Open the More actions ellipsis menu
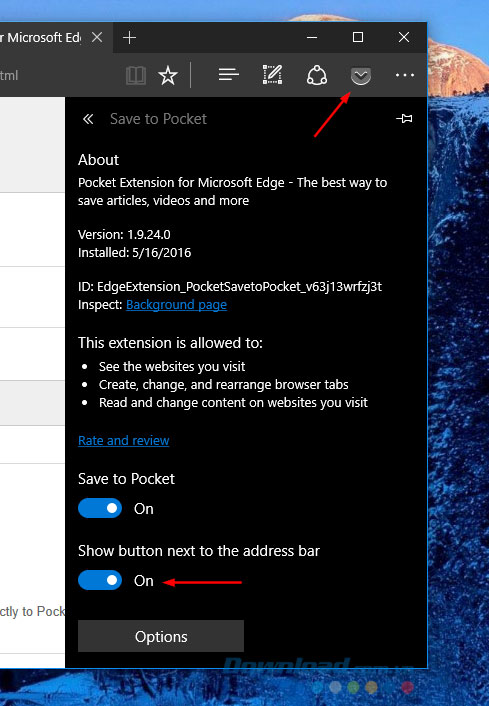Viewport: 489px width, 706px height. [405, 75]
